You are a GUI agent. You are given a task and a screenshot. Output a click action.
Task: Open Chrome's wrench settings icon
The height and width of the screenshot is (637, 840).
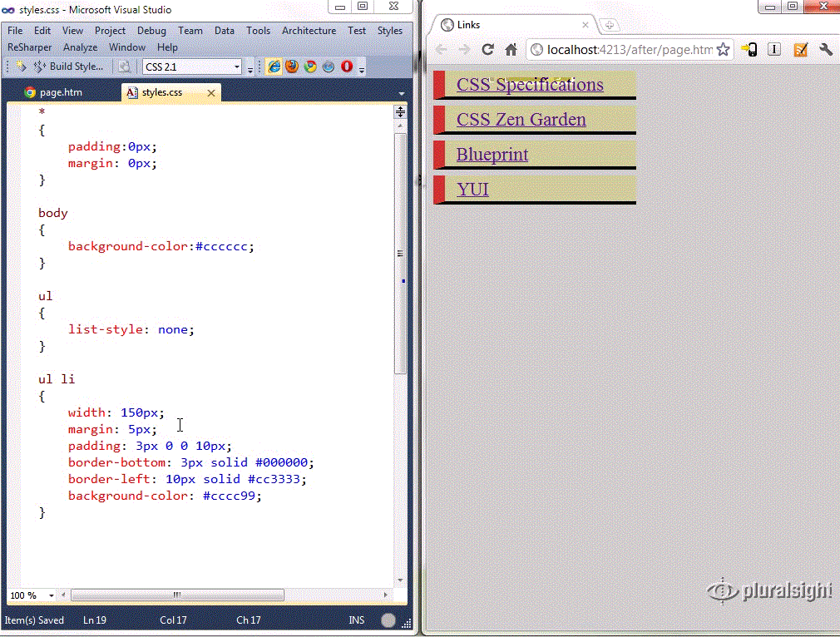(826, 49)
